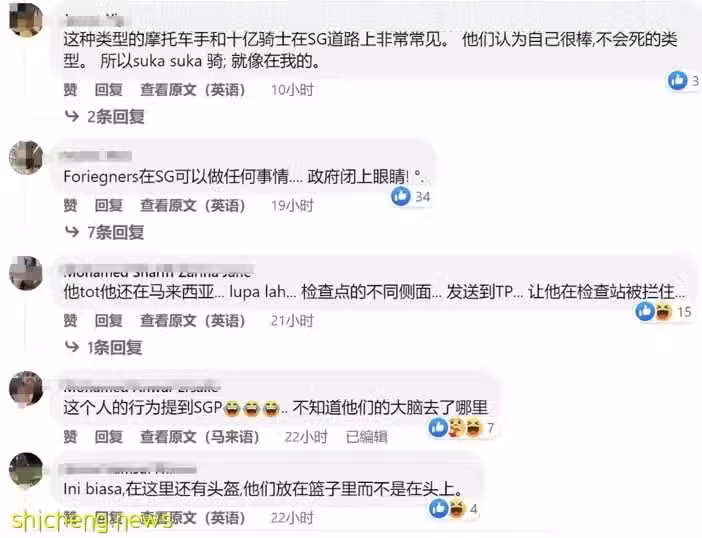Image resolution: width=702 pixels, height=538 pixels.
Task: Click 赞 on the SGP behaviour comment
Action: (70, 436)
